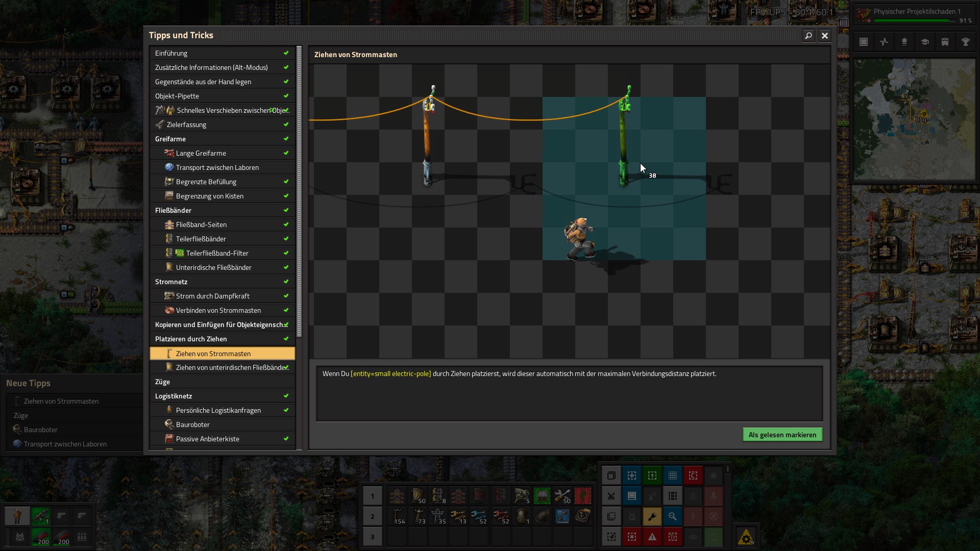Select quickbar row 1 button
The width and height of the screenshot is (980, 551).
(373, 496)
